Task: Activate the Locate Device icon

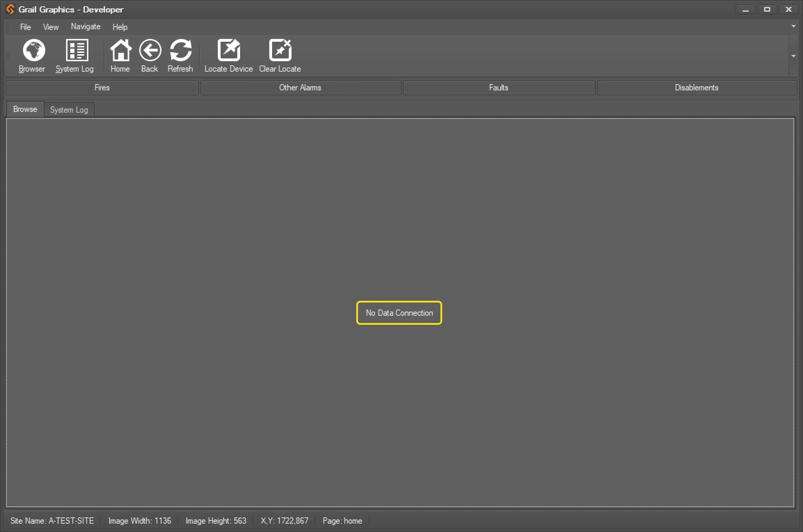Action: 228,56
